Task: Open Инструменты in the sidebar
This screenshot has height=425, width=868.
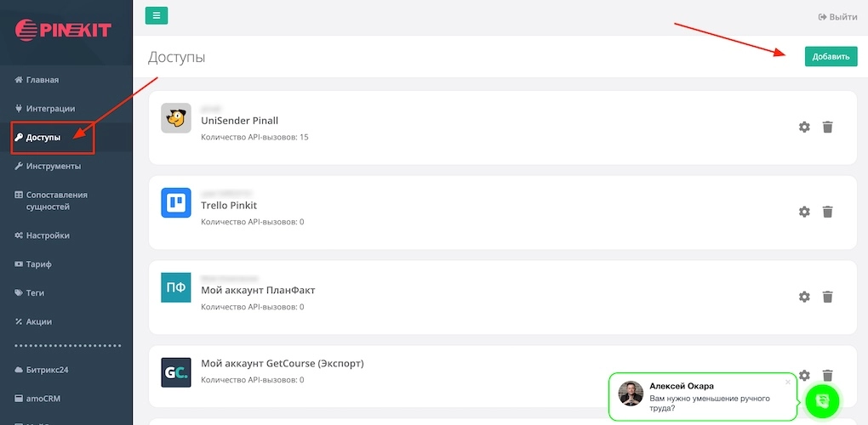Action: tap(53, 167)
